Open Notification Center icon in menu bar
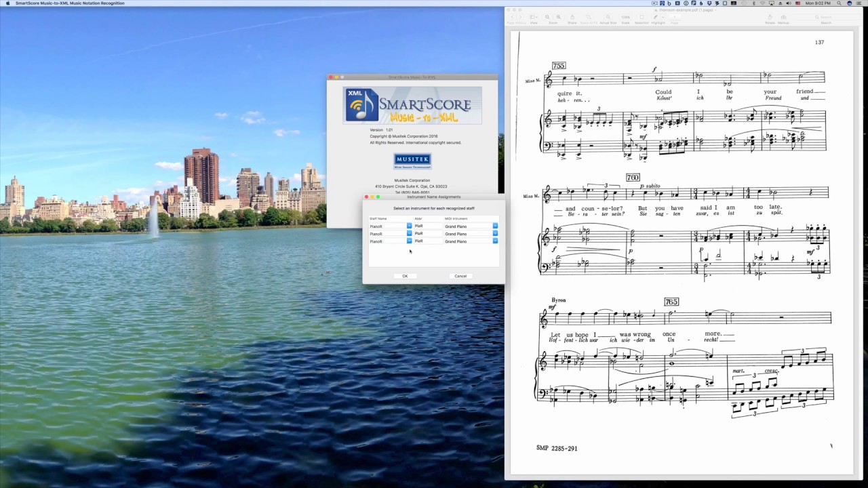The height and width of the screenshot is (488, 868). (x=859, y=3)
